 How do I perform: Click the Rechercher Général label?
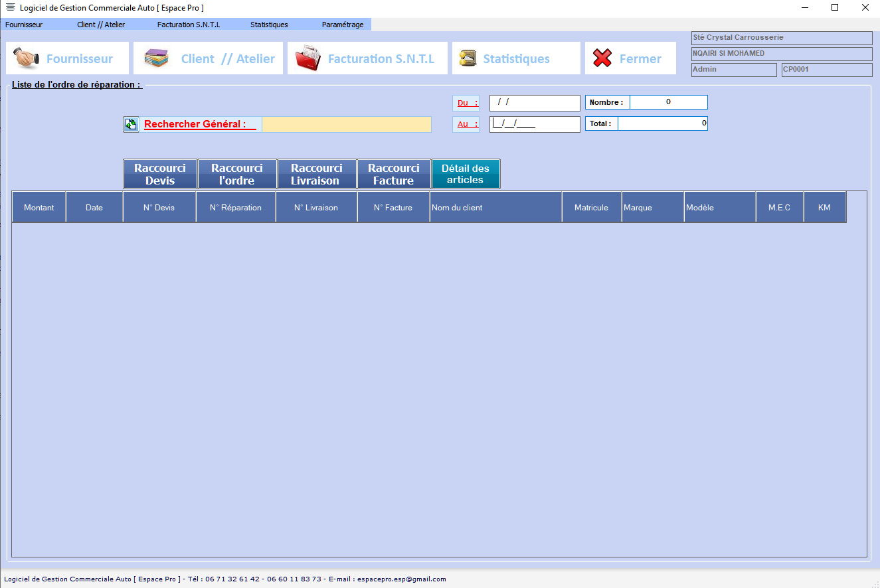[200, 124]
